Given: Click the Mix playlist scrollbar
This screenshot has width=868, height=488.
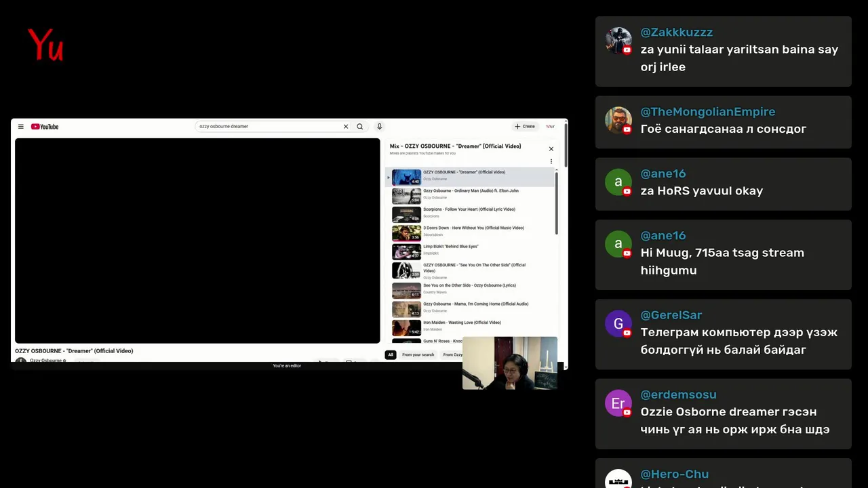Looking at the screenshot, I should [557, 203].
